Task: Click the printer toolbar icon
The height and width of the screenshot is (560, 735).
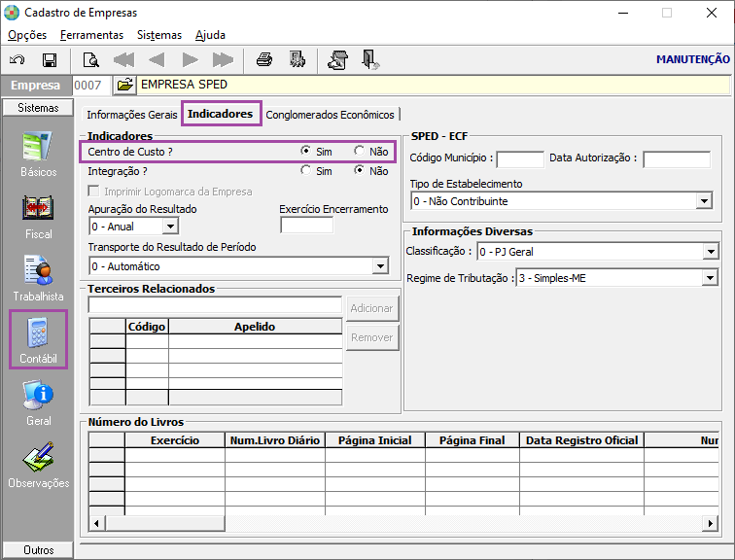Action: click(x=264, y=60)
